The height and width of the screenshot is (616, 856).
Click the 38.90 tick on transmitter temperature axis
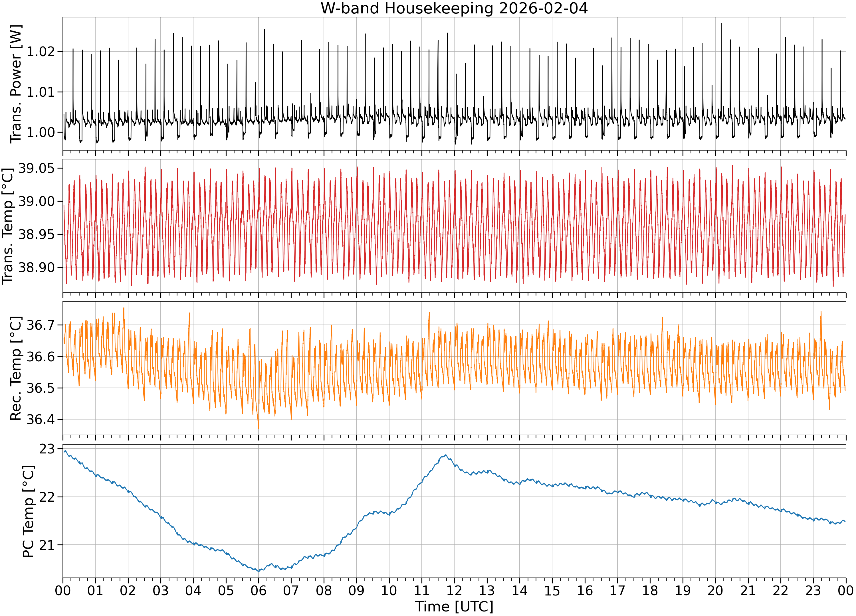37,268
